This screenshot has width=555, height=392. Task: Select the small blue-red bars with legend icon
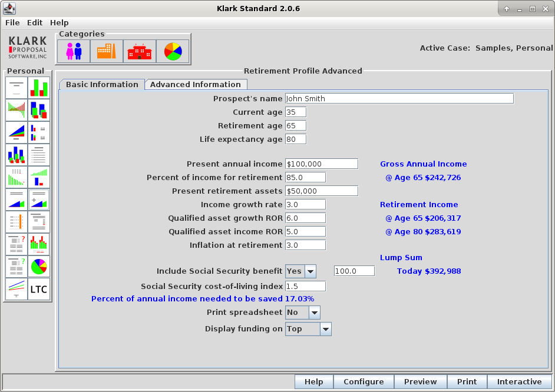38,132
